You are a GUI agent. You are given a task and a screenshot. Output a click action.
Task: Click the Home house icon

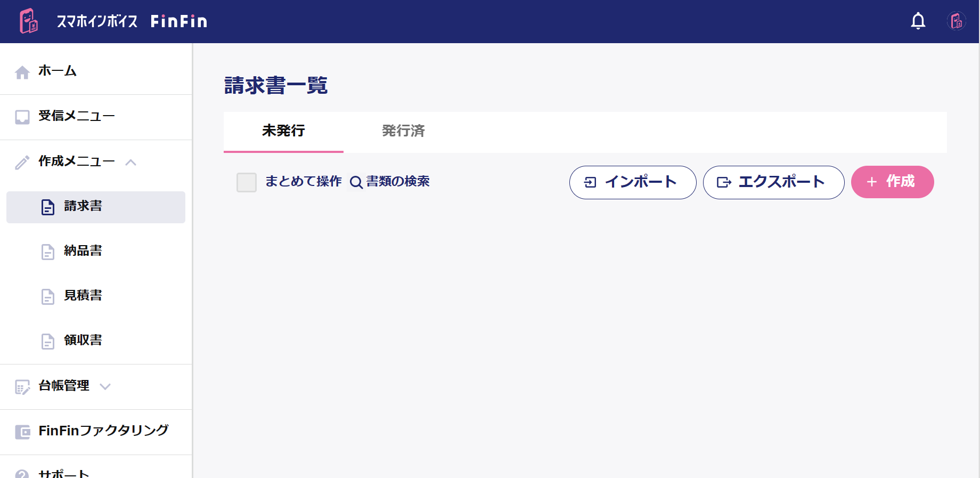pos(22,72)
